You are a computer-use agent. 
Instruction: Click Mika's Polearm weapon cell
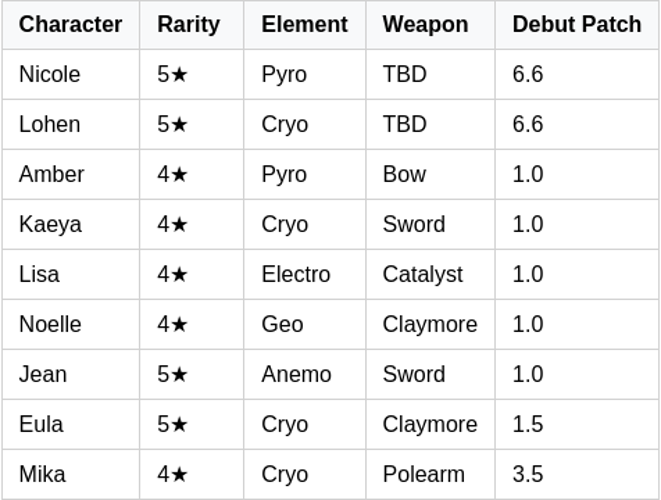(x=423, y=475)
